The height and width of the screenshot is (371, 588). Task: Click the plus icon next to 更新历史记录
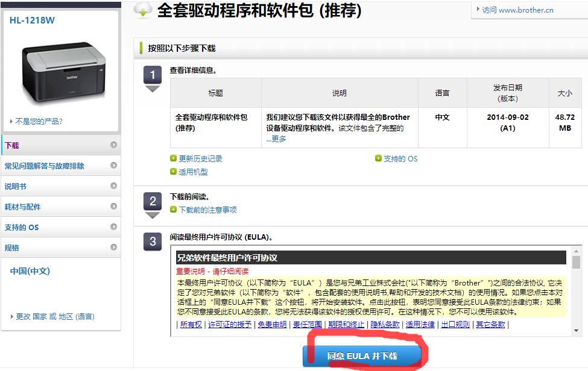[x=174, y=158]
